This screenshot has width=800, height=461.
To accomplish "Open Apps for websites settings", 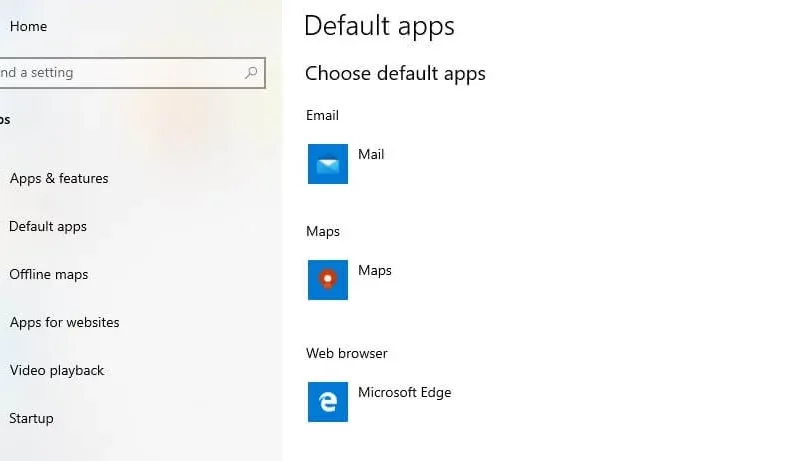I will pyautogui.click(x=64, y=322).
